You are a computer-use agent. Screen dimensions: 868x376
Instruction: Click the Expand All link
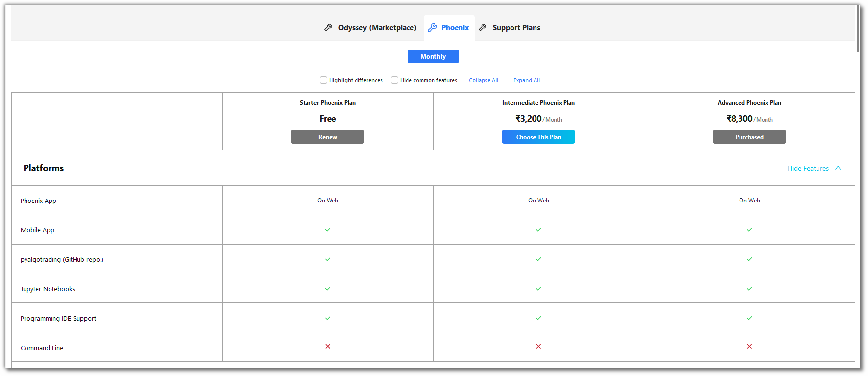pyautogui.click(x=527, y=80)
